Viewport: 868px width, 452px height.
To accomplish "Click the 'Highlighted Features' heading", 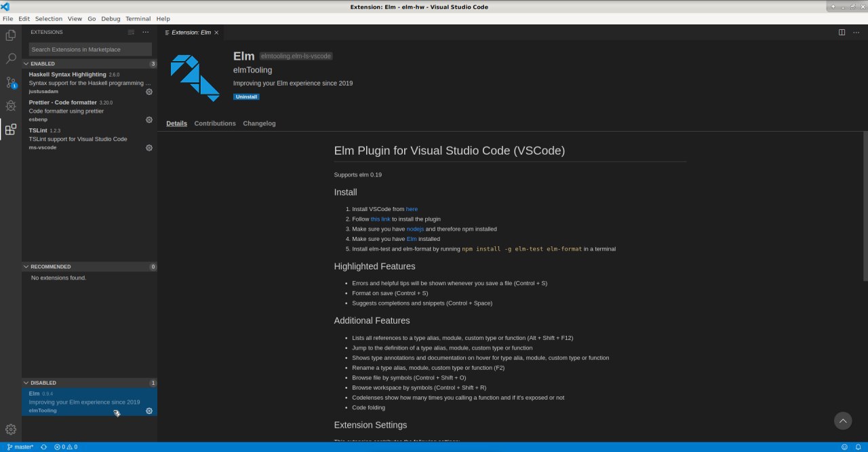I will (x=374, y=266).
